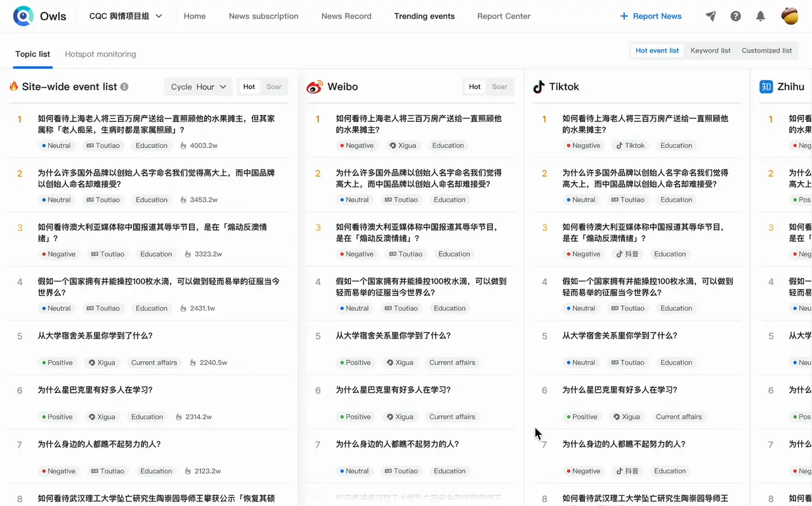Switch to Hot event list view
The width and height of the screenshot is (812, 506).
[x=657, y=51]
